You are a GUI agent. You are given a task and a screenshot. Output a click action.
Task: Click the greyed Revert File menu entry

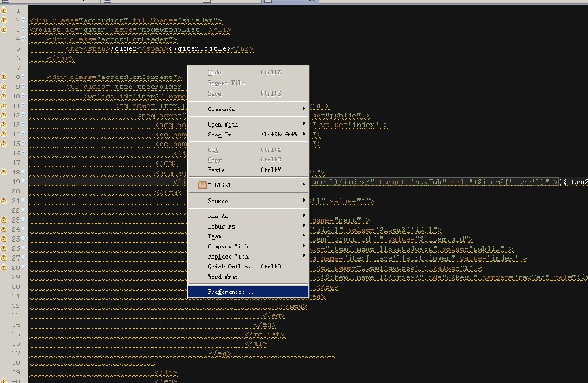[249, 83]
